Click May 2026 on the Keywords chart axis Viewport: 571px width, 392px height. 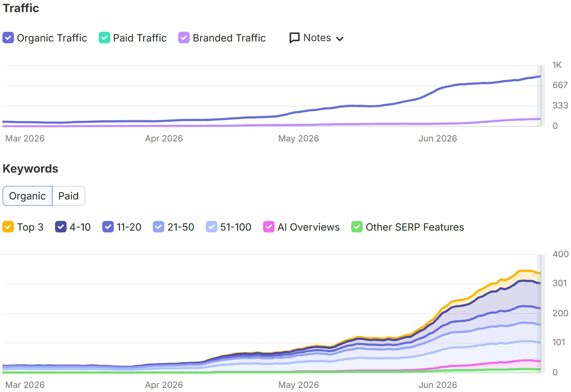tap(299, 385)
